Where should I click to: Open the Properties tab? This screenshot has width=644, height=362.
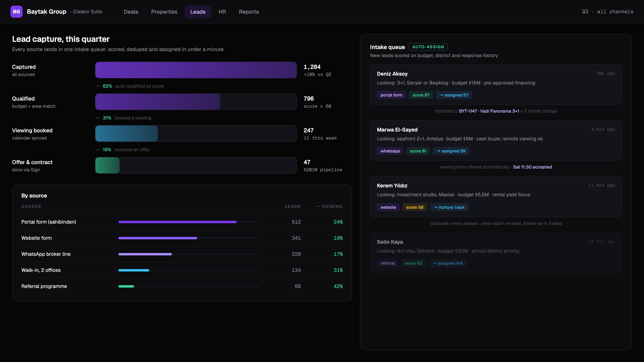(164, 12)
